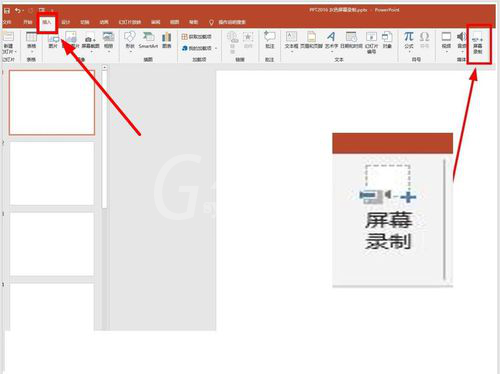Viewport: 500px width, 374px height.
Task: Open the Transitions (切换) ribbon tab
Action: pyautogui.click(x=85, y=22)
